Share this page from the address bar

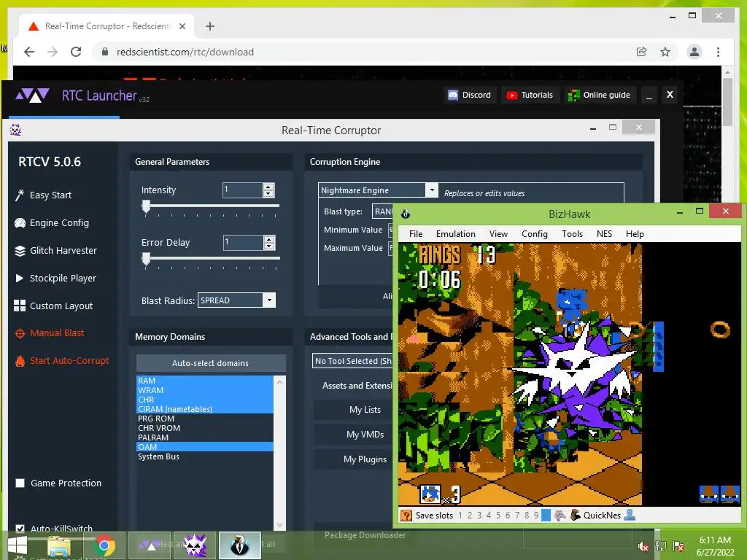point(642,52)
